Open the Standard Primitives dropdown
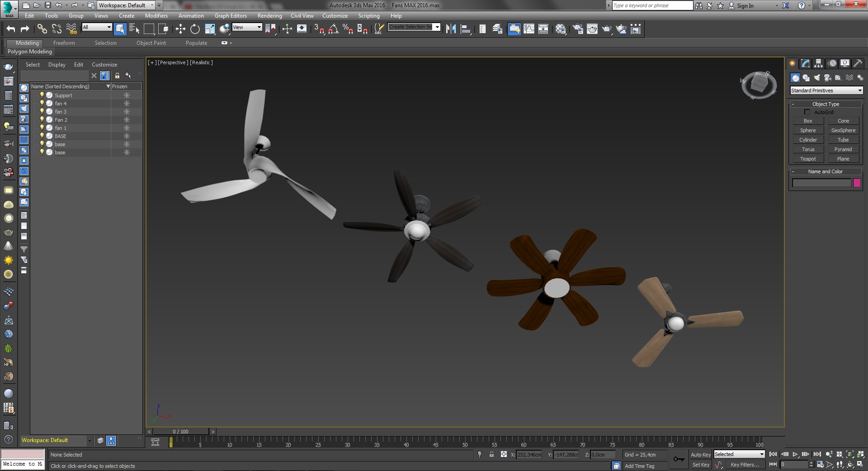Image resolution: width=868 pixels, height=471 pixels. (826, 90)
